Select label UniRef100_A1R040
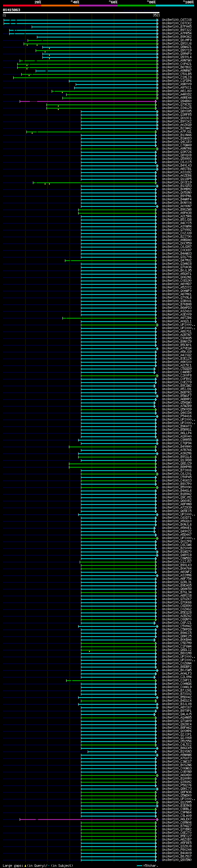The image size is (197, 868). click(x=176, y=436)
